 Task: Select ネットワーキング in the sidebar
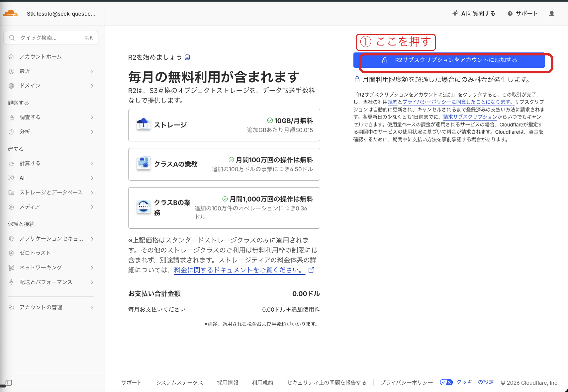click(41, 268)
